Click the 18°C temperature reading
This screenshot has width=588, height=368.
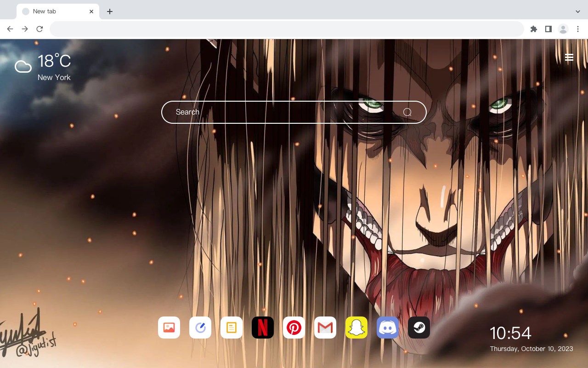click(54, 62)
